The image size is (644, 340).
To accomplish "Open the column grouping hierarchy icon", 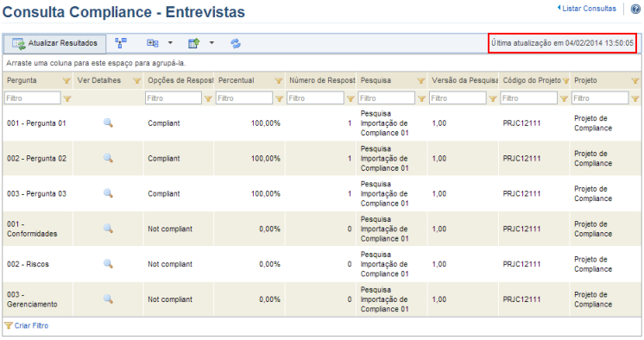I will pos(121,42).
